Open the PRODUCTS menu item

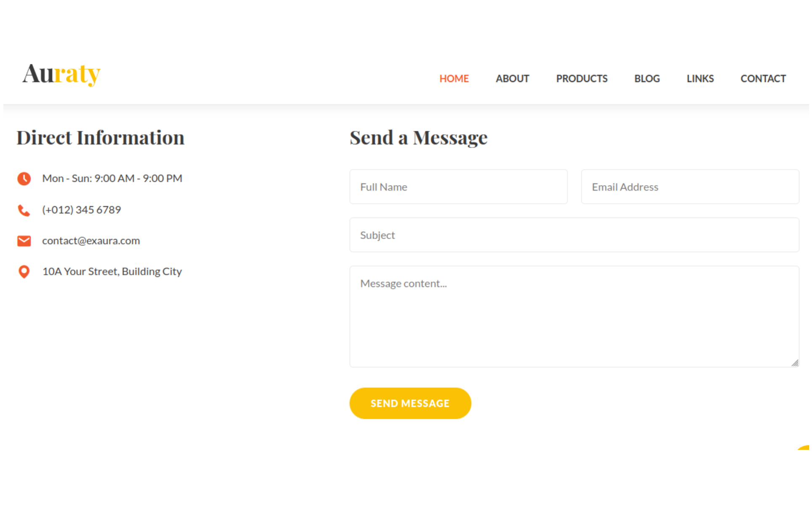[581, 79]
